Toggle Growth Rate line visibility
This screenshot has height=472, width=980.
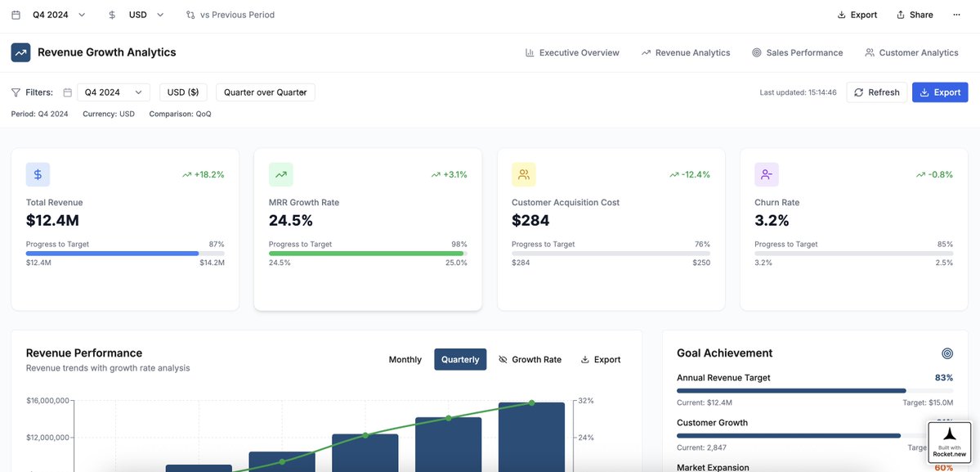click(530, 359)
